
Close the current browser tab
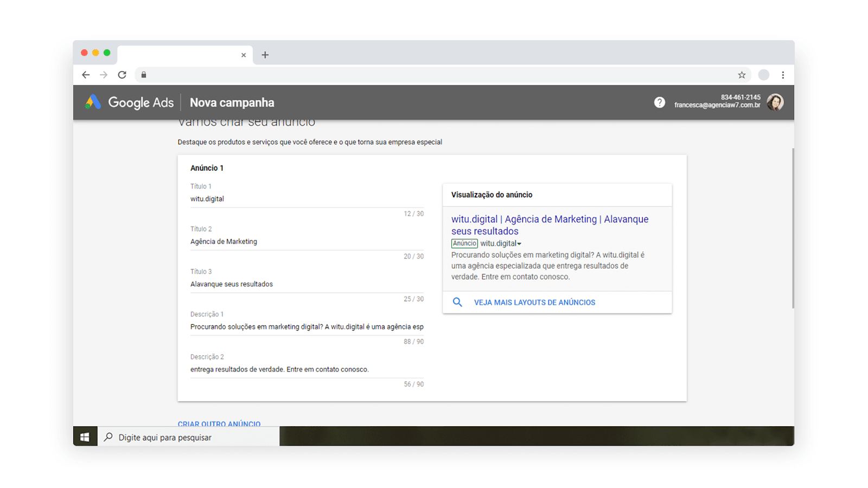[x=244, y=55]
